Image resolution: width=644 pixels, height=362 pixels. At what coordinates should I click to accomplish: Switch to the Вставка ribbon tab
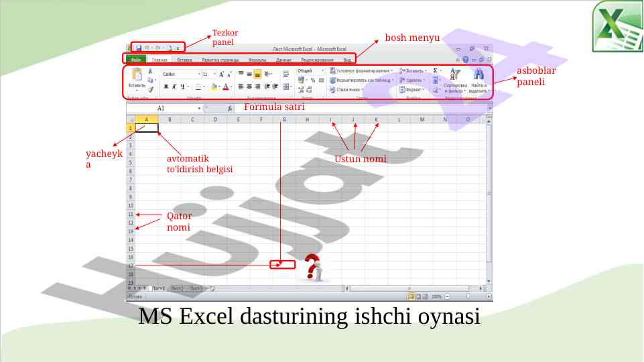[x=184, y=60]
